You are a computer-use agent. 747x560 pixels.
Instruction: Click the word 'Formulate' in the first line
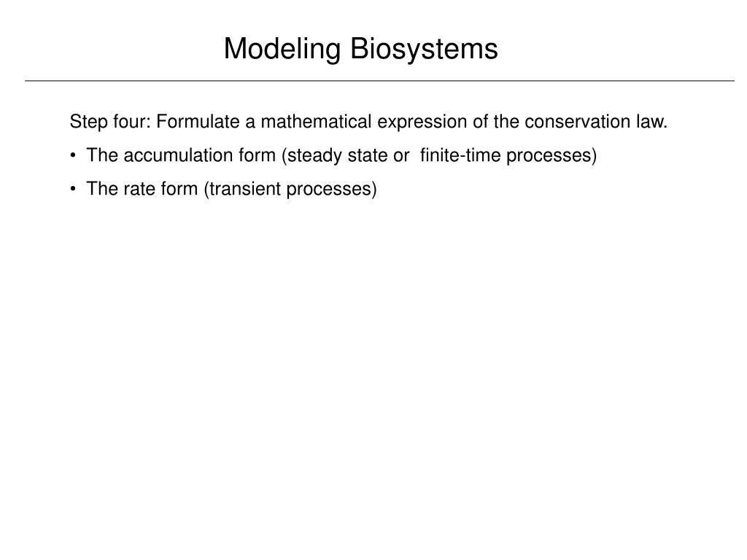[198, 122]
